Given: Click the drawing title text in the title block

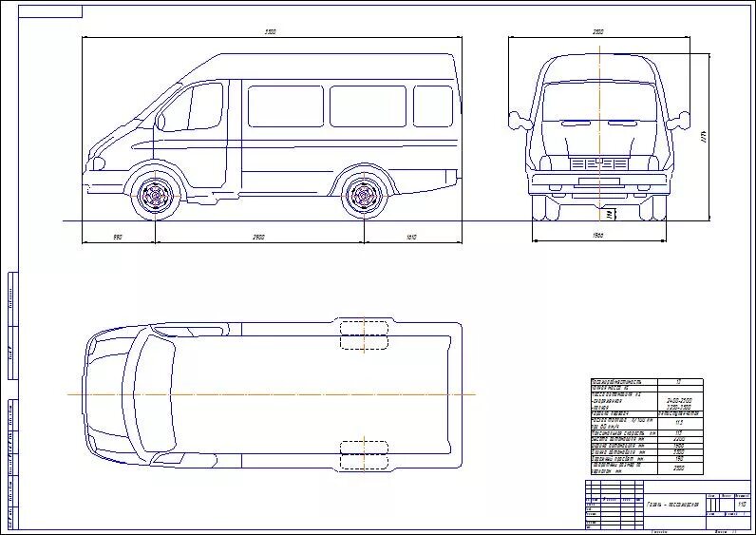Looking at the screenshot, I should click(x=673, y=505).
